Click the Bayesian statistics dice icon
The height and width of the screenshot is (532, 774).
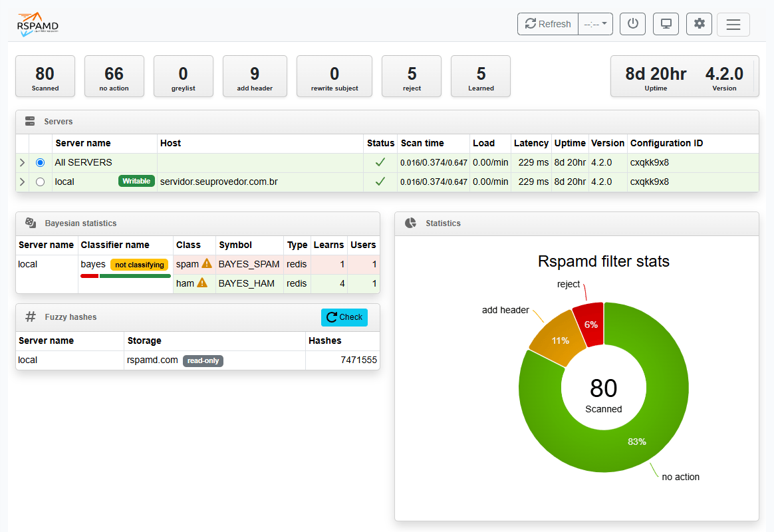31,223
